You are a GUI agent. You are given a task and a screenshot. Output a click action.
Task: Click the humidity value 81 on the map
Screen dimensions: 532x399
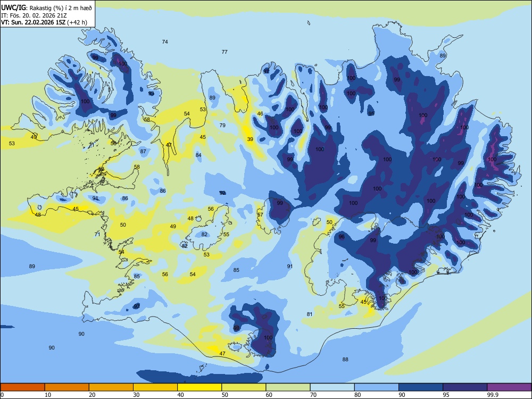click(x=310, y=314)
